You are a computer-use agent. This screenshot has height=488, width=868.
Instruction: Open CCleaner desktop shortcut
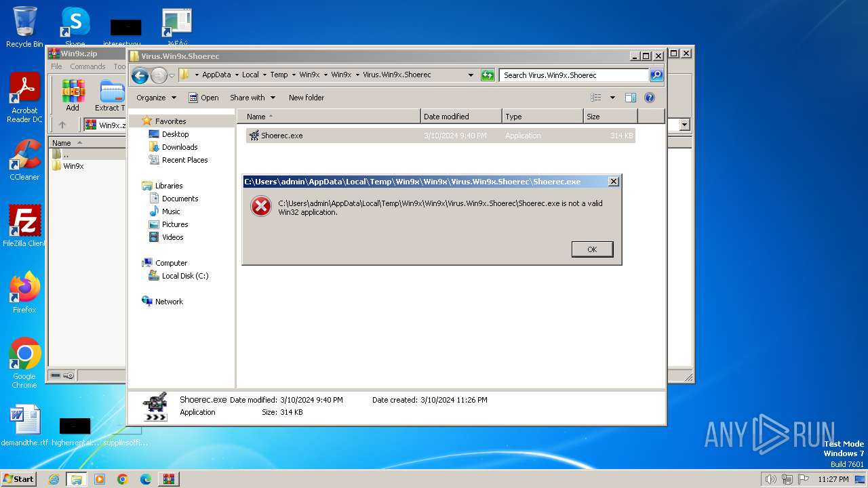click(24, 160)
